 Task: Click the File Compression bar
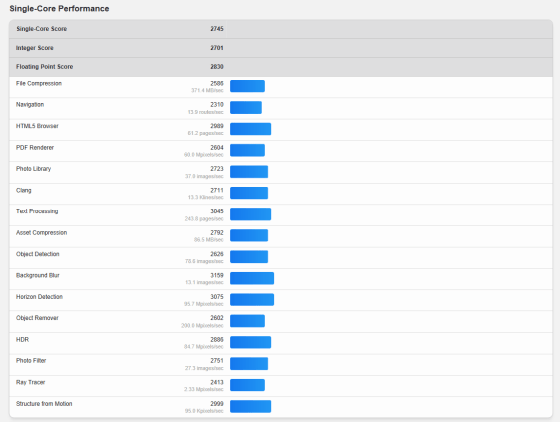click(247, 86)
